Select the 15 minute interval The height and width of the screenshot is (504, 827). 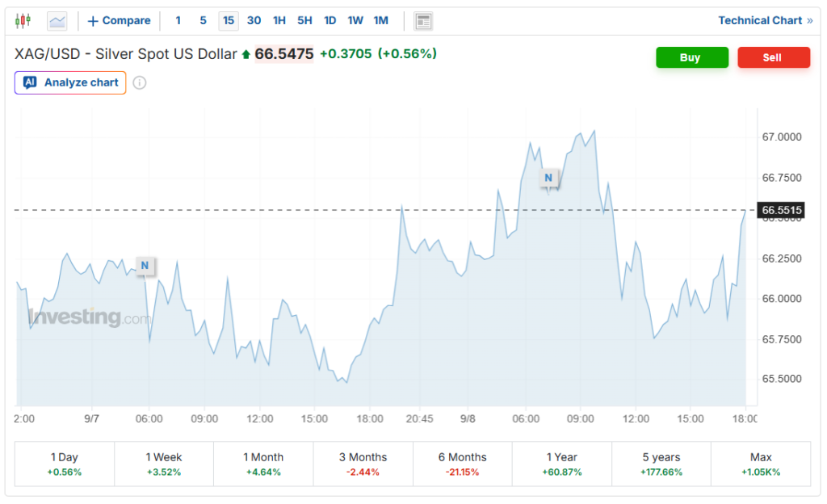(229, 20)
